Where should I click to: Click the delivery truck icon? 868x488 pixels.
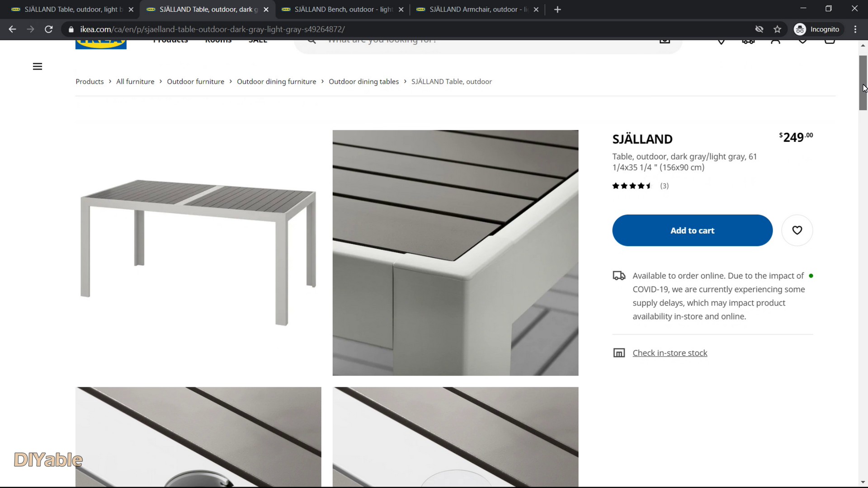(619, 276)
